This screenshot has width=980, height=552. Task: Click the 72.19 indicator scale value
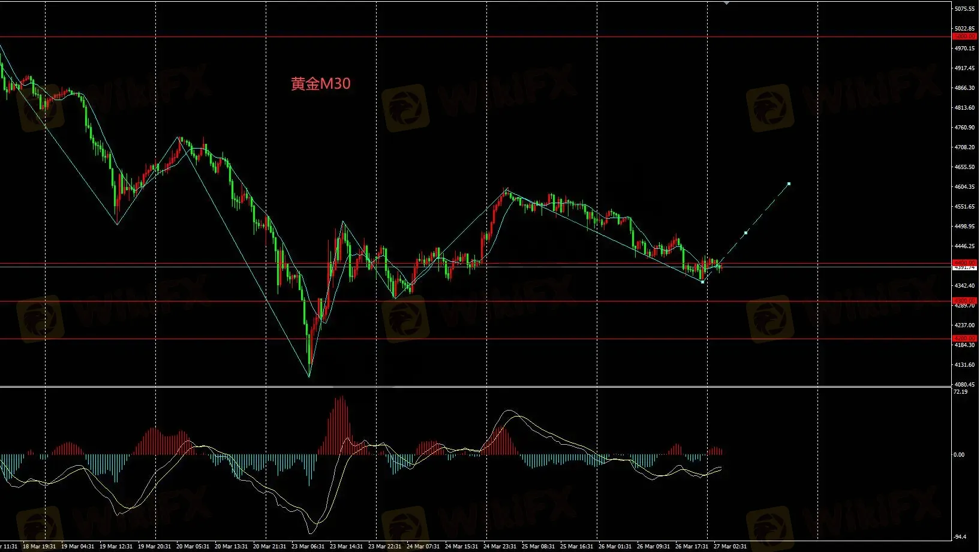[960, 392]
